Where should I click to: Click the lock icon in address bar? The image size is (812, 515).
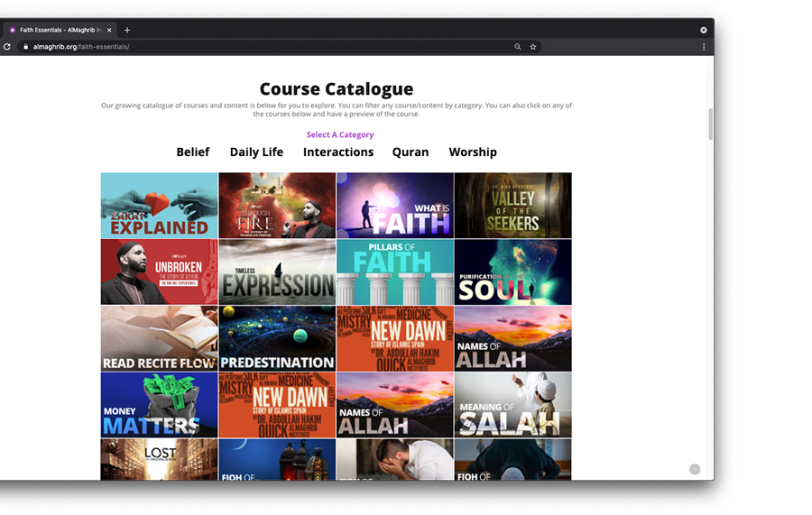pyautogui.click(x=26, y=47)
